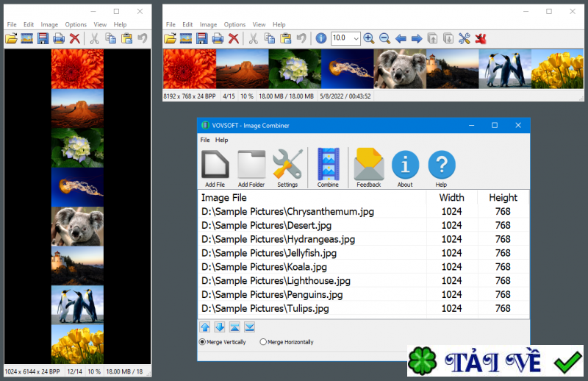Click Save disk icon in top-right viewer
The width and height of the screenshot is (588, 381).
tap(201, 38)
